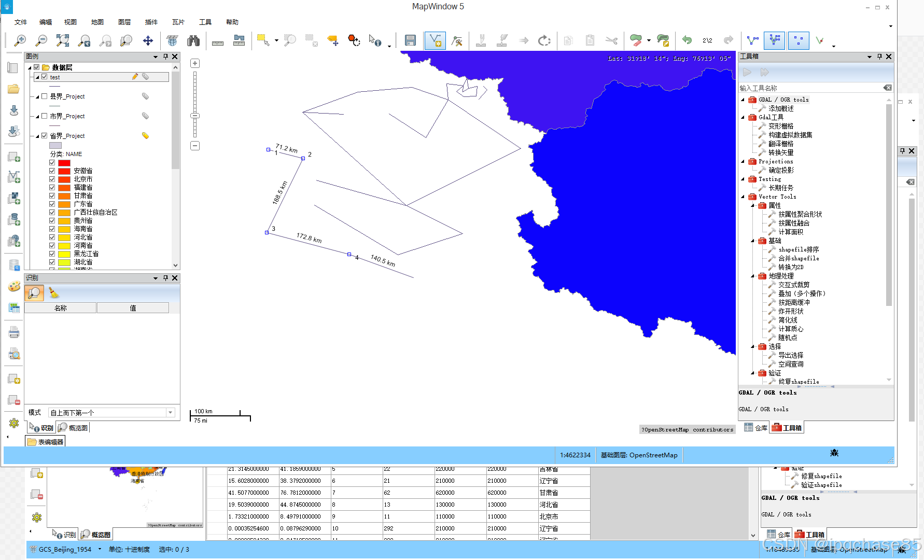This screenshot has width=924, height=560.
Task: Click the Save layer icon
Action: pos(410,40)
